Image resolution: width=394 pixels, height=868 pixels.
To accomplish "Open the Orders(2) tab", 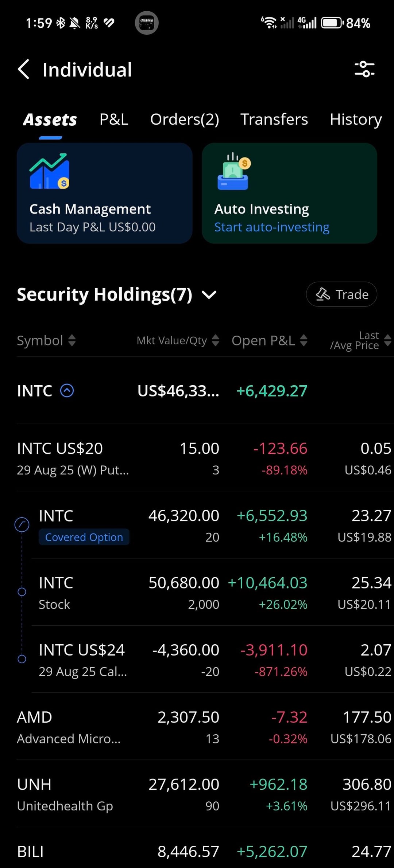I will (x=185, y=119).
